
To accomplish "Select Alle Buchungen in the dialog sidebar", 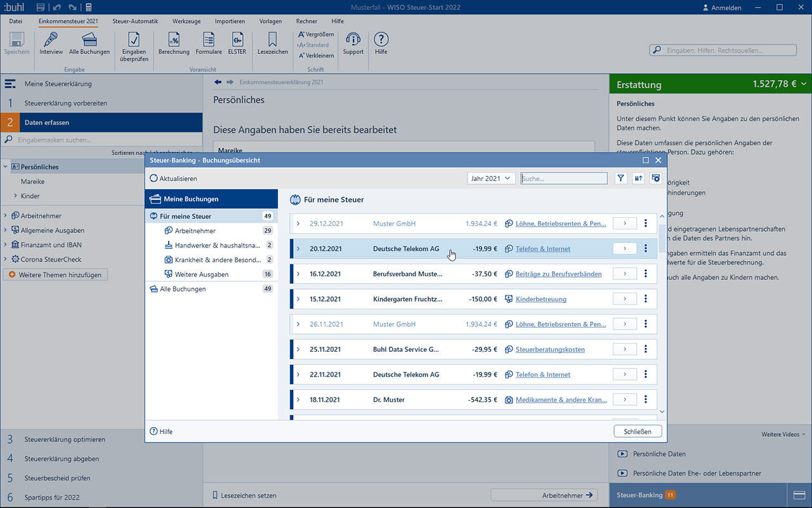I will (211, 289).
